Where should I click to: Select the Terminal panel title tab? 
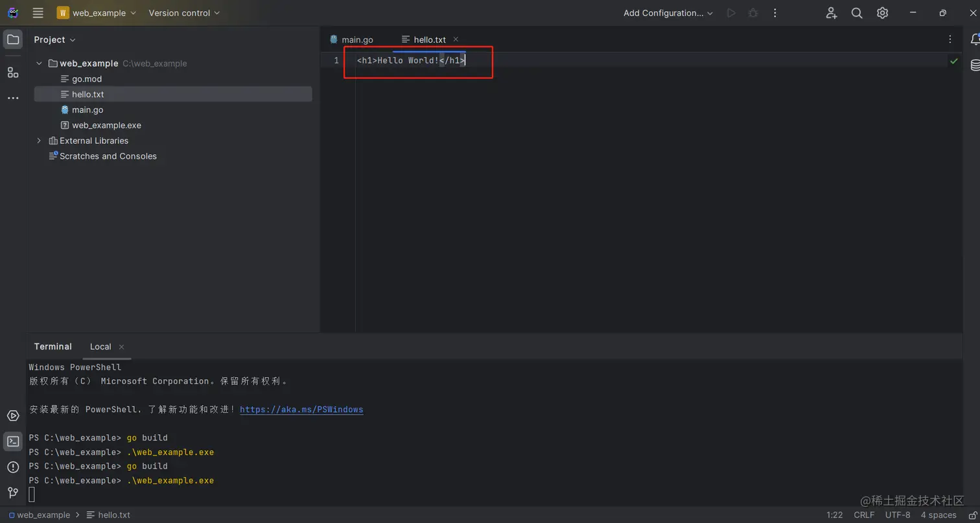pos(53,347)
